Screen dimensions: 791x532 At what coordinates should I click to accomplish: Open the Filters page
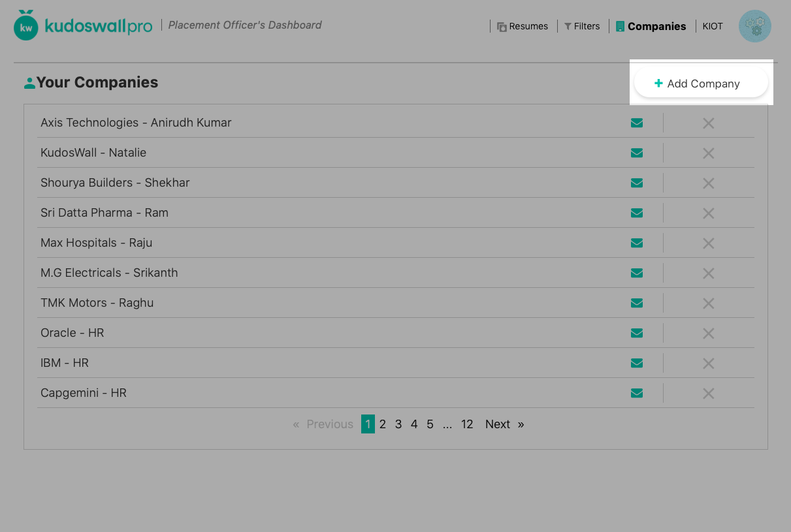582,26
